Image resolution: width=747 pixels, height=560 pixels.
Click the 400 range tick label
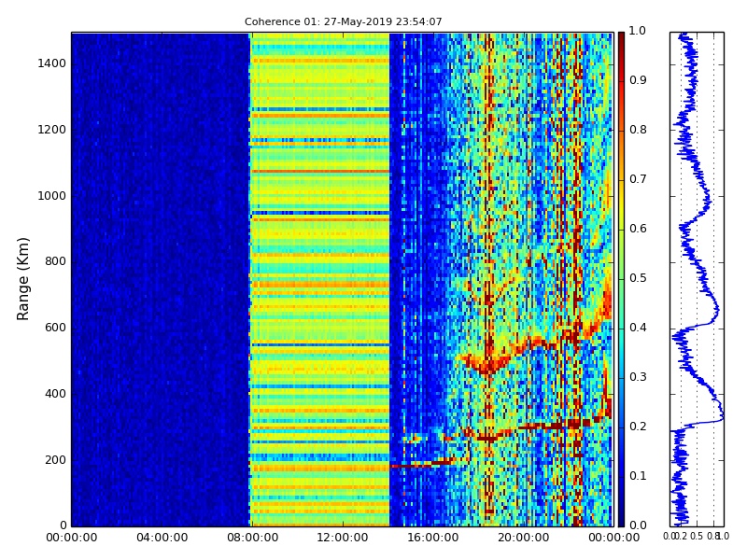55,394
